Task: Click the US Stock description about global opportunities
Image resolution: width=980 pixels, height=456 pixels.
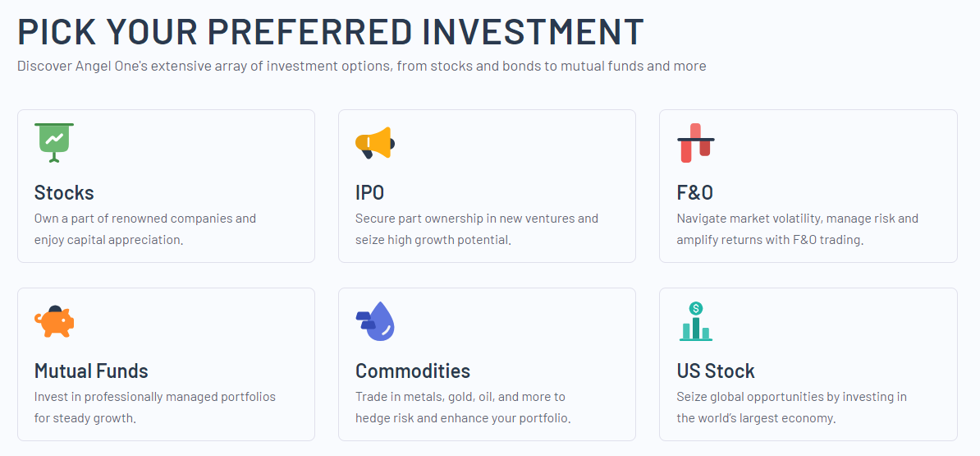Action: pos(791,408)
